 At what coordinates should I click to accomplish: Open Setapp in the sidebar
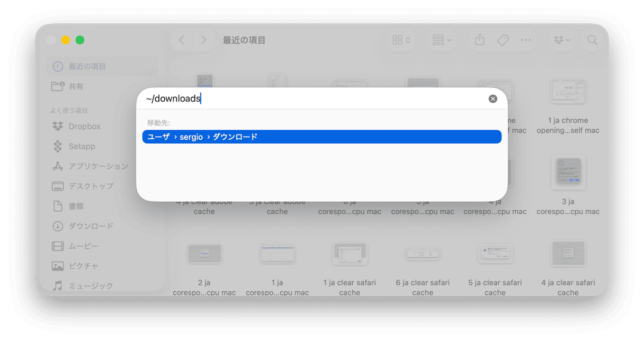click(x=102, y=146)
